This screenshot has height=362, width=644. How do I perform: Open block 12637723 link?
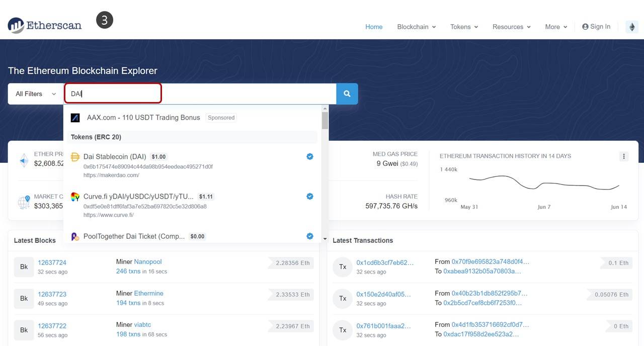(x=52, y=294)
